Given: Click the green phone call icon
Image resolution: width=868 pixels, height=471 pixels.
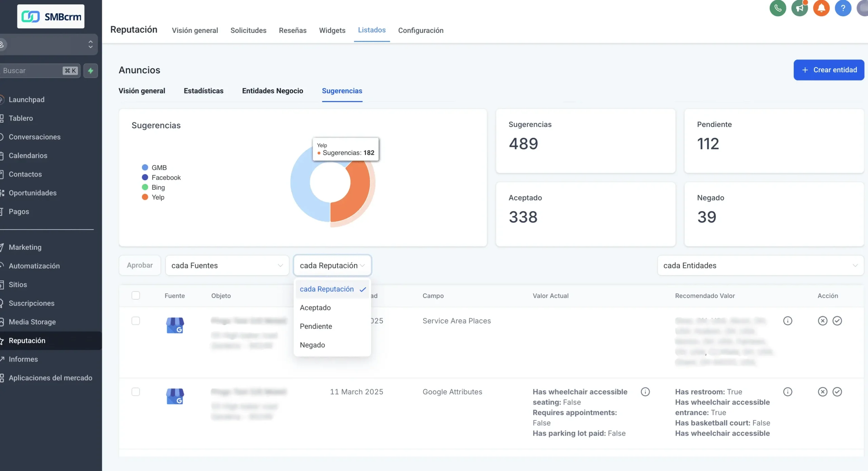Looking at the screenshot, I should [x=778, y=8].
